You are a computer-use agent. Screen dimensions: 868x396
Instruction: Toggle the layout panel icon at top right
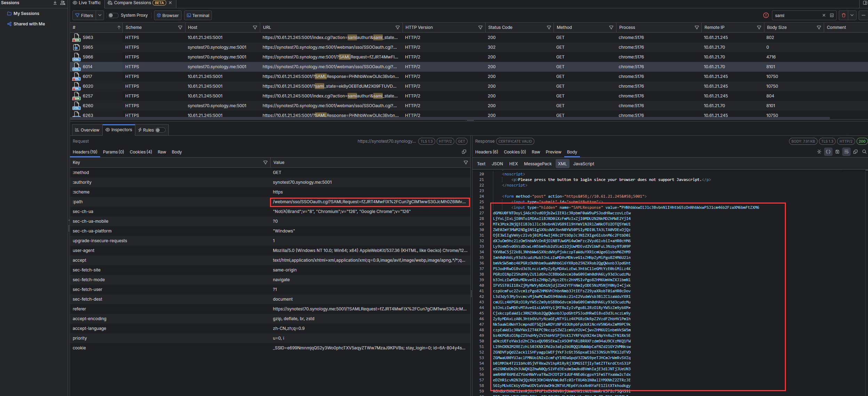(x=865, y=3)
